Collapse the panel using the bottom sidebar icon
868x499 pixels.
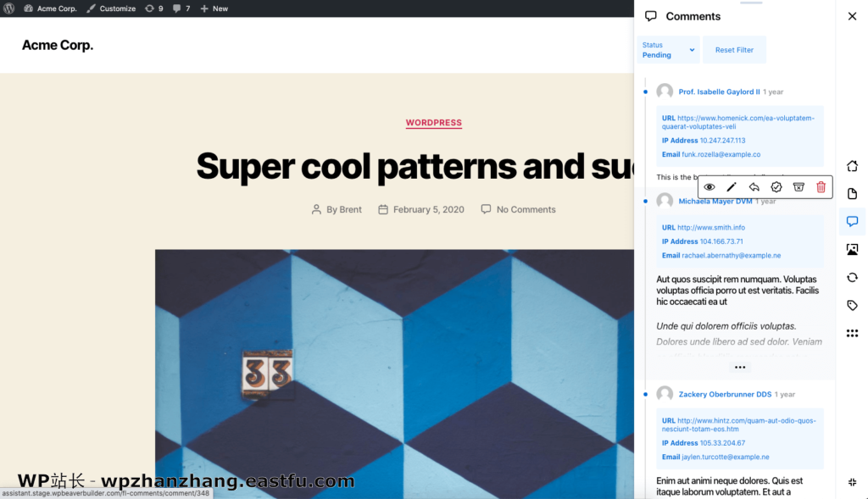click(852, 481)
